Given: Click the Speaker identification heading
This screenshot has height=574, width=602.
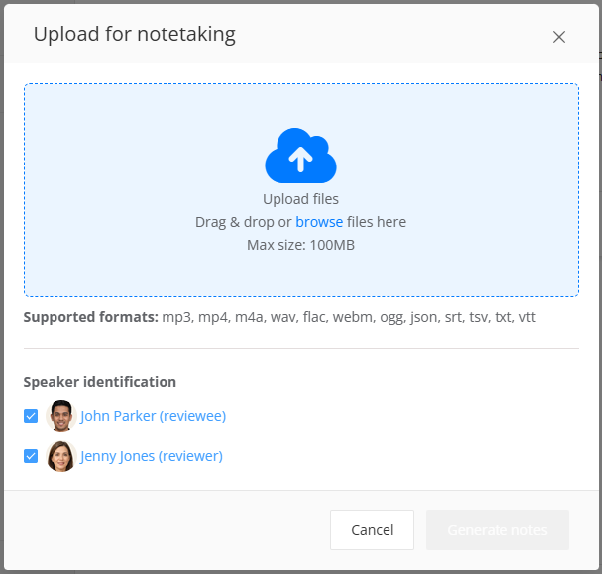Looking at the screenshot, I should pos(100,382).
